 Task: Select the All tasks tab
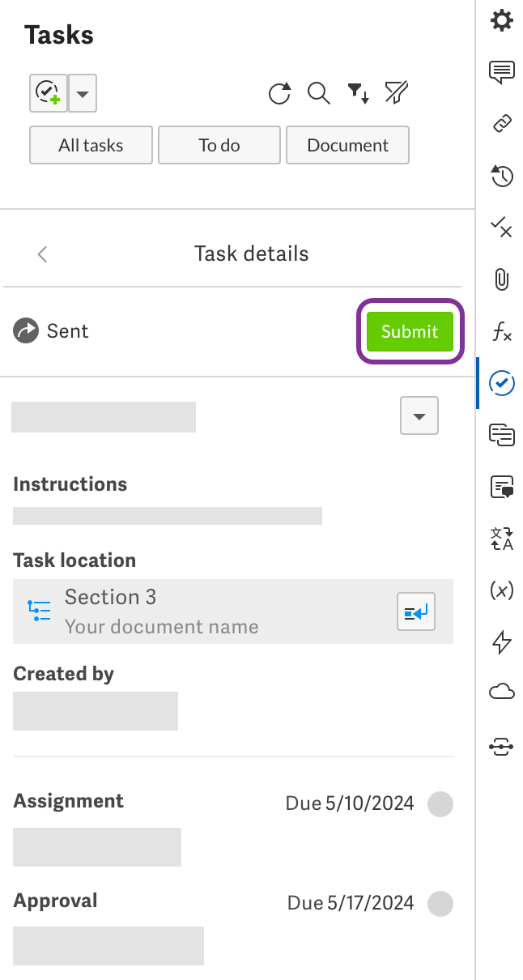tap(91, 146)
